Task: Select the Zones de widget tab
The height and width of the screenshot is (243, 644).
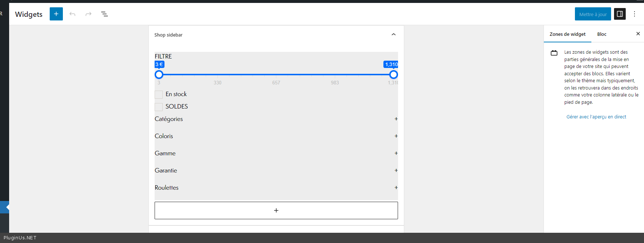Action: coord(567,34)
